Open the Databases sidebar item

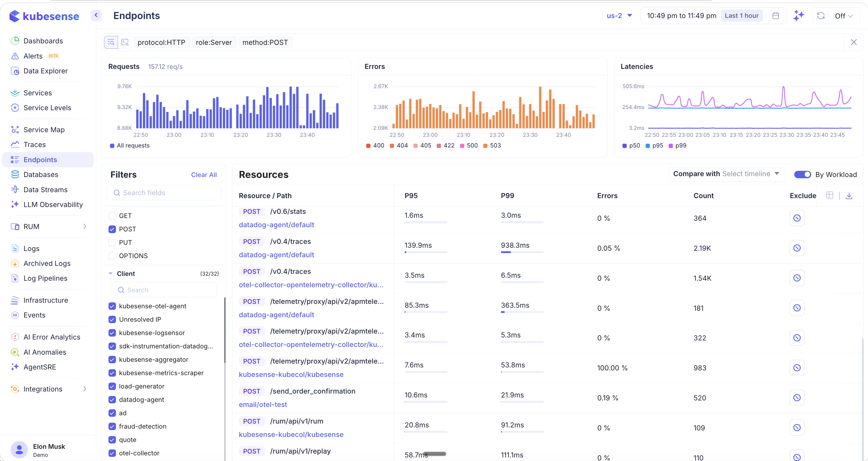41,174
